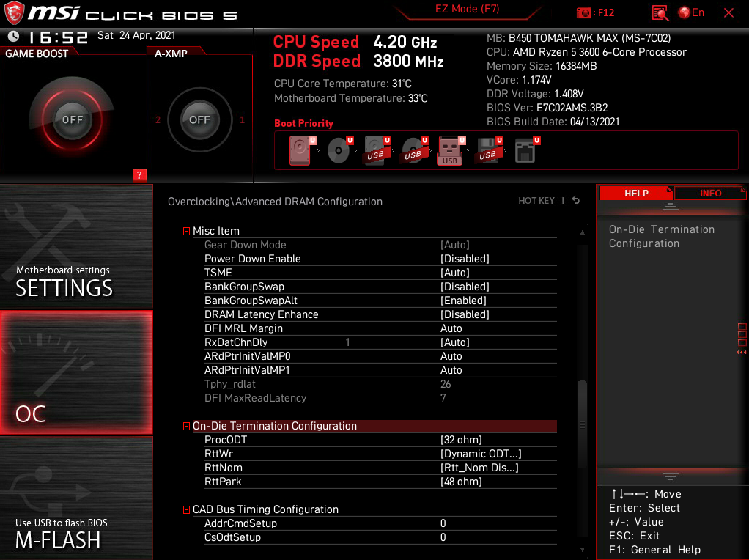The image size is (749, 560).
Task: Take a screenshot with the F12 camera icon
Action: point(583,13)
